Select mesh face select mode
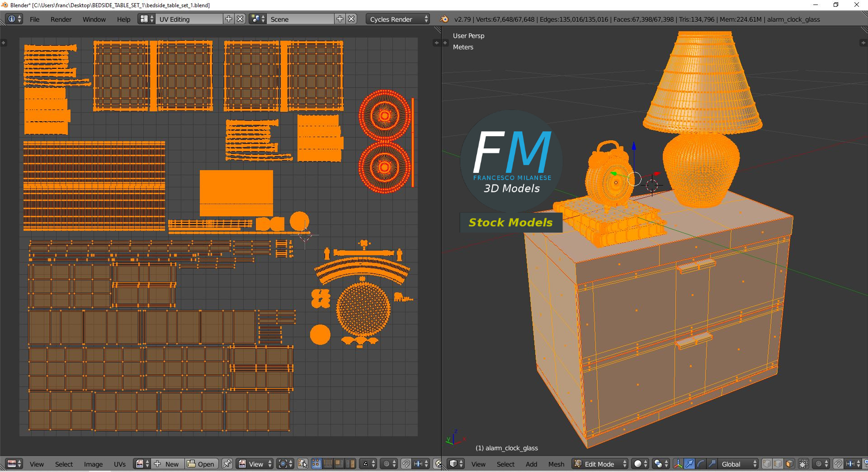 pos(789,464)
